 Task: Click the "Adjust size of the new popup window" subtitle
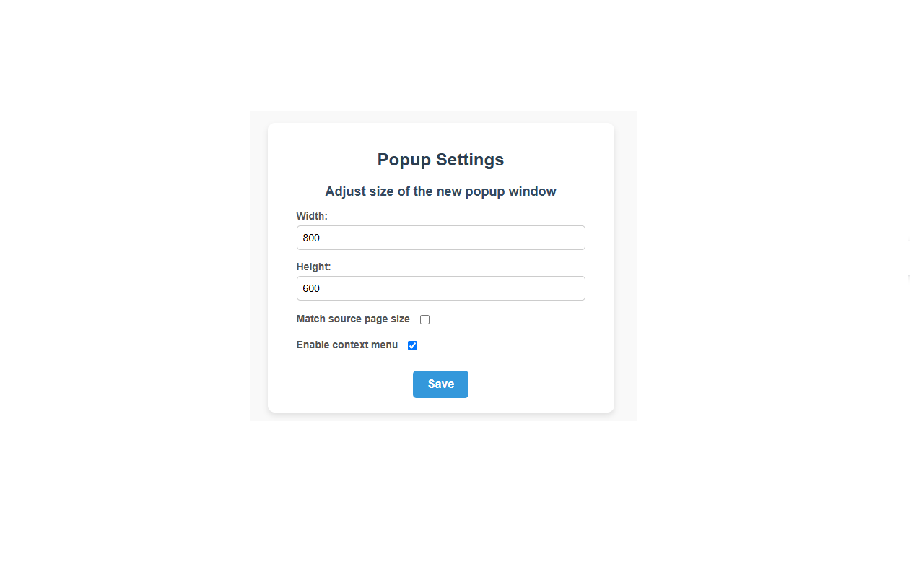point(440,191)
